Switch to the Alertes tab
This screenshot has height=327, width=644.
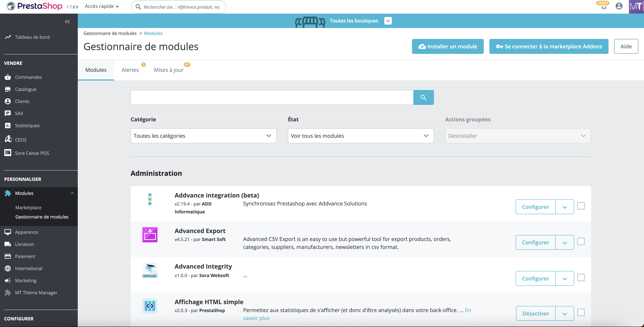tap(130, 70)
